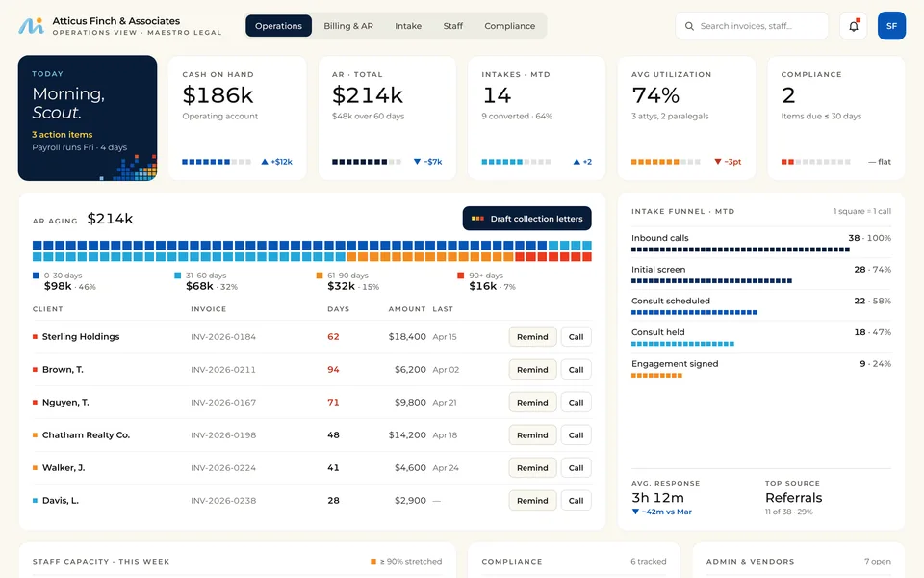Click the 3 action items link
The height and width of the screenshot is (578, 924).
point(62,135)
